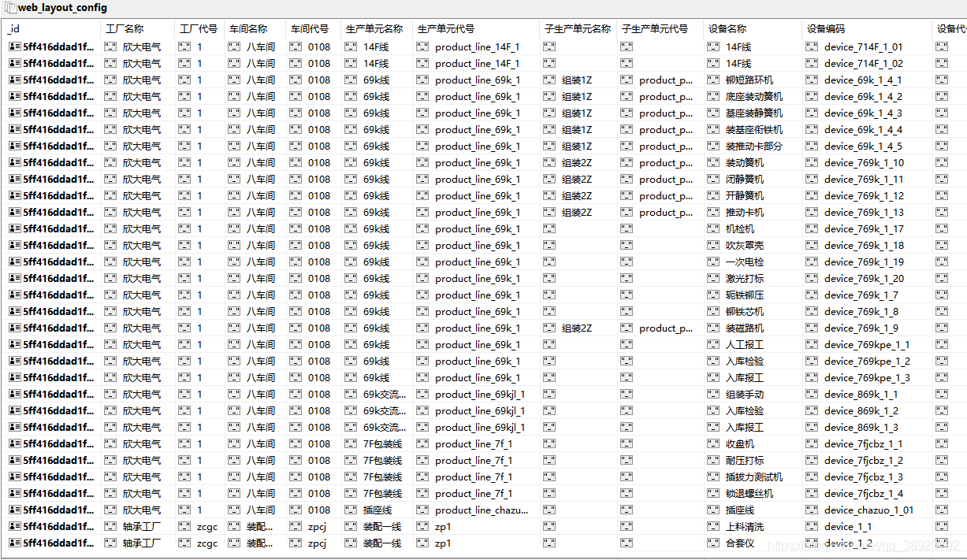Click the 工厂名称 column header
967x560 pixels.
138,29
